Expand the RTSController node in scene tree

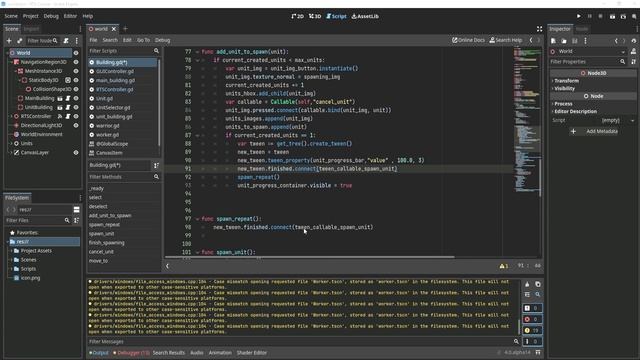pos(11,116)
